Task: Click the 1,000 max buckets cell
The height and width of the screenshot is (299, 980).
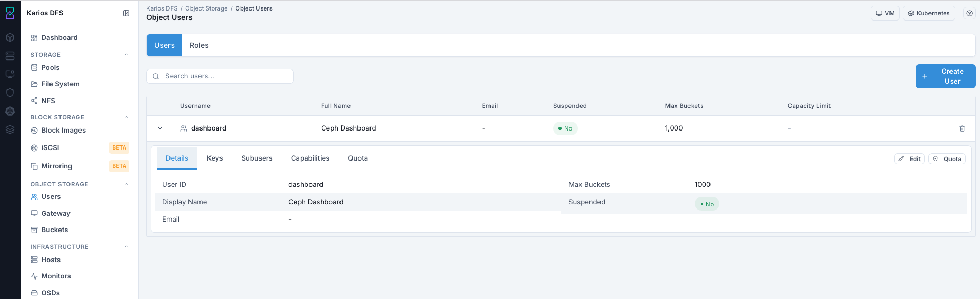Action: (674, 128)
